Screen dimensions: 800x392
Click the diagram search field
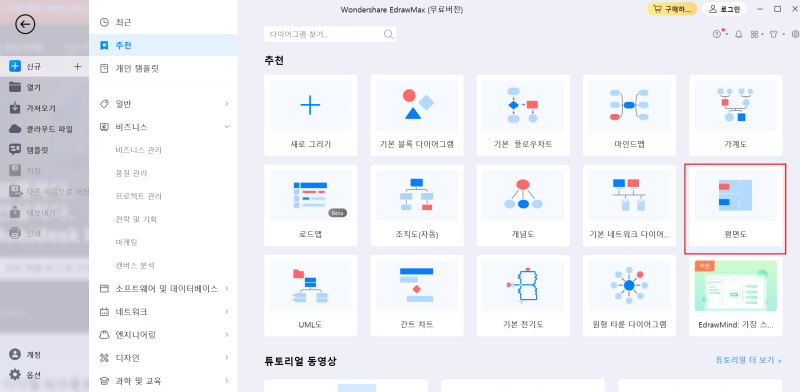[x=330, y=34]
